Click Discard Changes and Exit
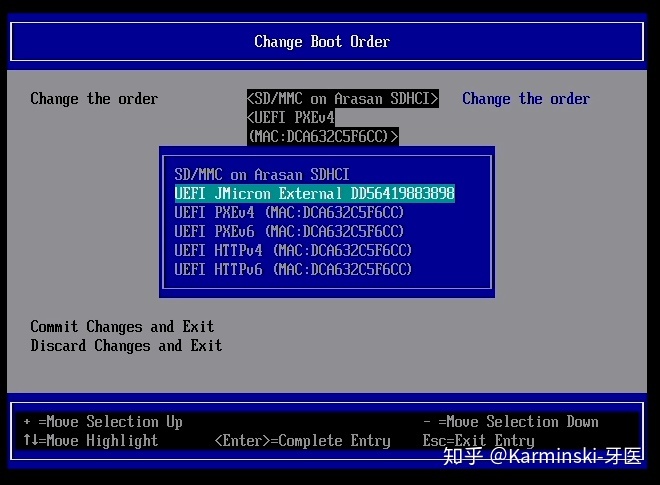Image resolution: width=660 pixels, height=485 pixels. click(x=126, y=346)
